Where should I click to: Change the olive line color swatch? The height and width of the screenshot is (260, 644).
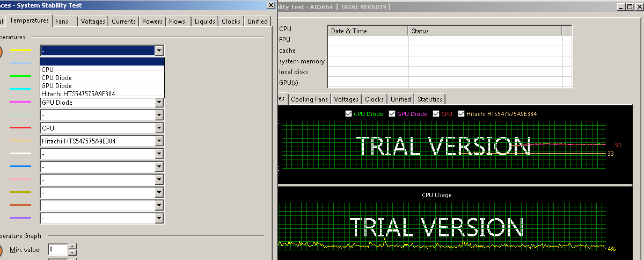(x=20, y=192)
